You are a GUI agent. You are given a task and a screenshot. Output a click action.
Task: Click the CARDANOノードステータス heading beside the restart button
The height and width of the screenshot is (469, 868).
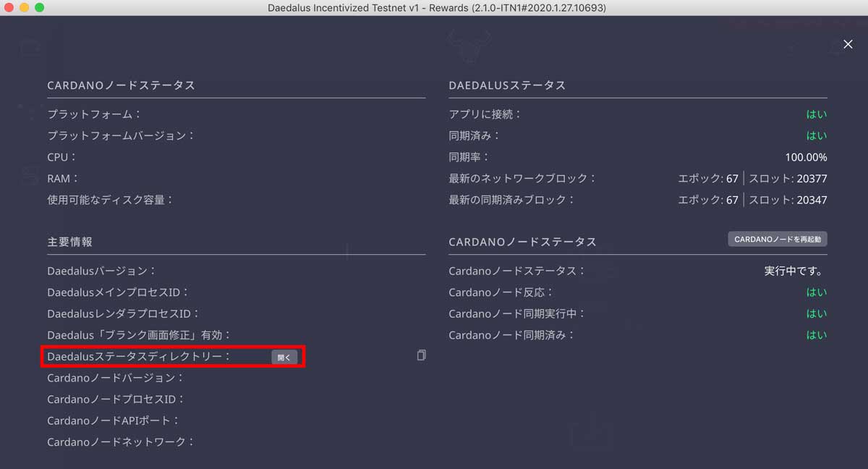click(x=522, y=242)
